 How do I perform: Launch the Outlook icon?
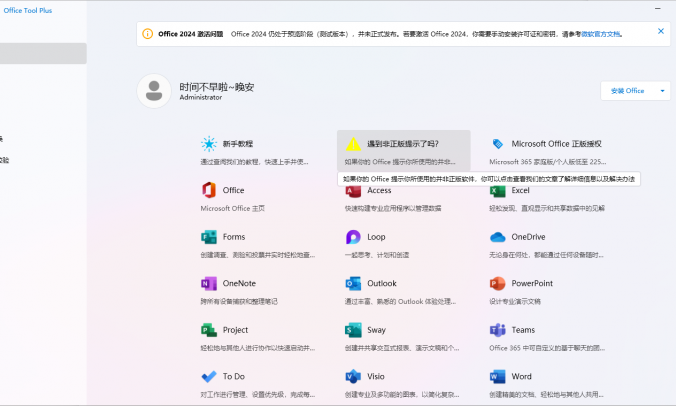[x=353, y=283]
